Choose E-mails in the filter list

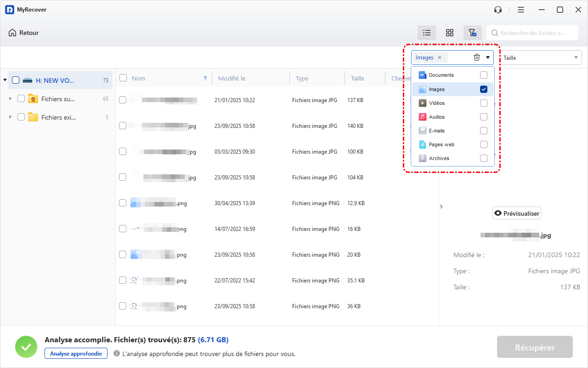click(x=436, y=131)
